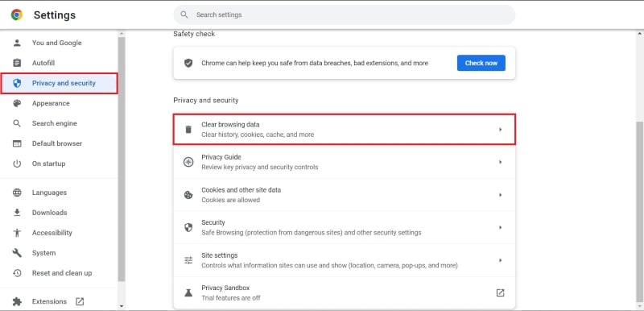Open Safe Browsing Security settings
The width and height of the screenshot is (644, 311).
345,227
